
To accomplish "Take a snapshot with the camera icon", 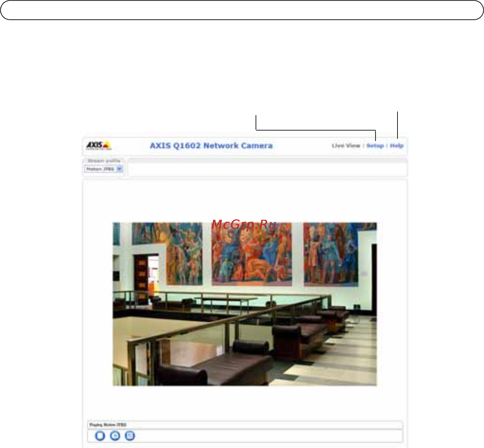I will (115, 436).
